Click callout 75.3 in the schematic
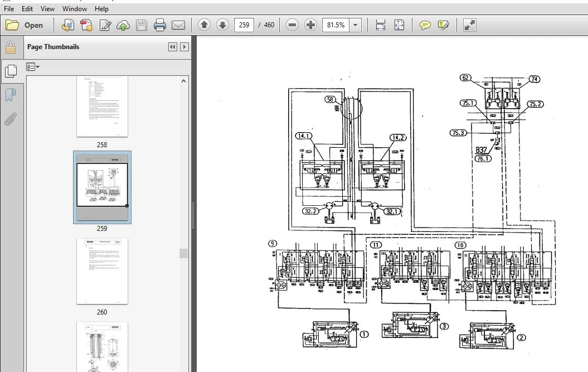The height and width of the screenshot is (372, 588). click(458, 133)
